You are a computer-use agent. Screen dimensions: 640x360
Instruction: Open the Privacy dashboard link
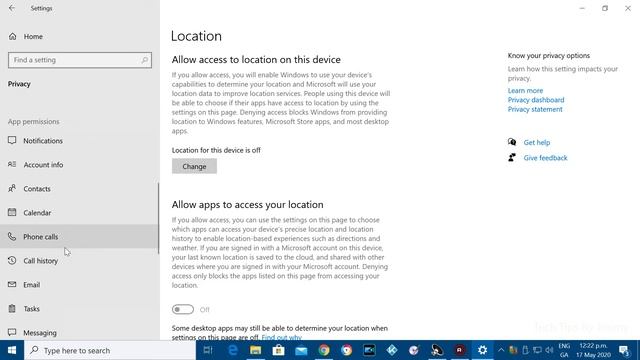click(536, 100)
